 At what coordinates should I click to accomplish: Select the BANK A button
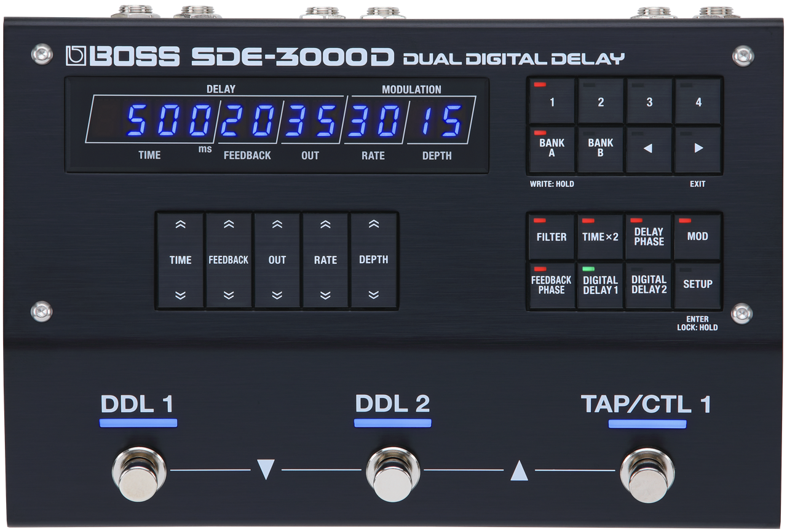(x=552, y=149)
